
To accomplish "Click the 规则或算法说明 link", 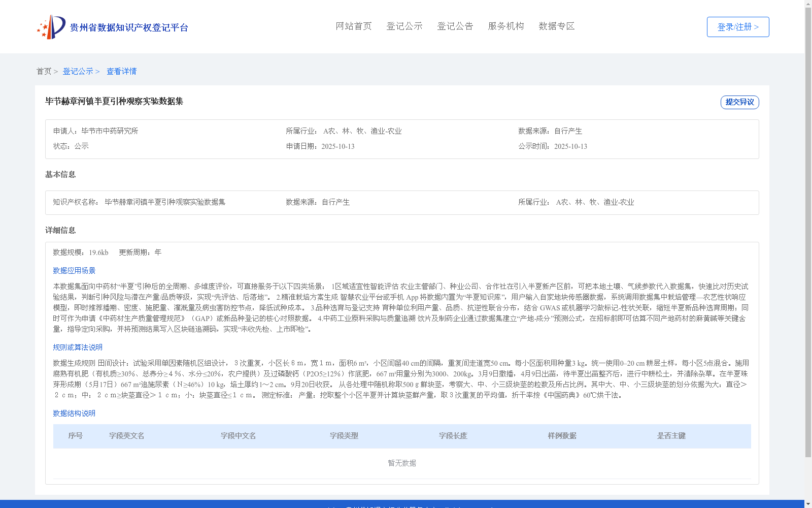I will click(77, 347).
